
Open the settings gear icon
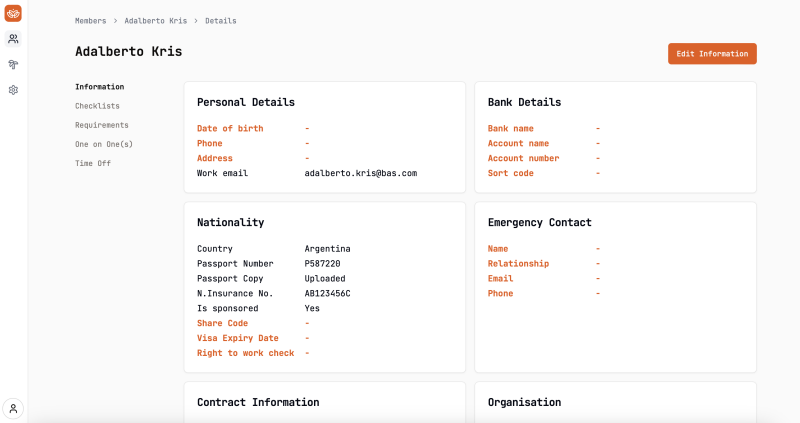(x=13, y=90)
